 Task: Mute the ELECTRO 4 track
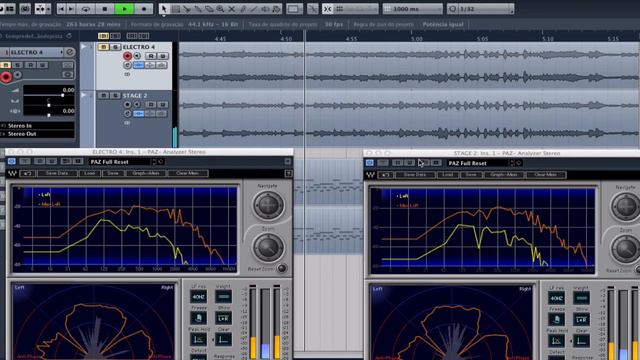pos(104,47)
